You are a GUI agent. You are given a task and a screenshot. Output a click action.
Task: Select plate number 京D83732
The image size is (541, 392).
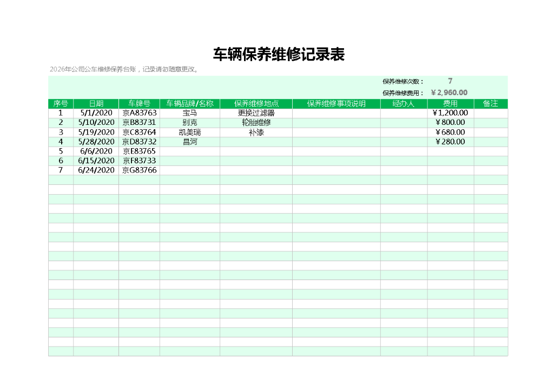[139, 142]
